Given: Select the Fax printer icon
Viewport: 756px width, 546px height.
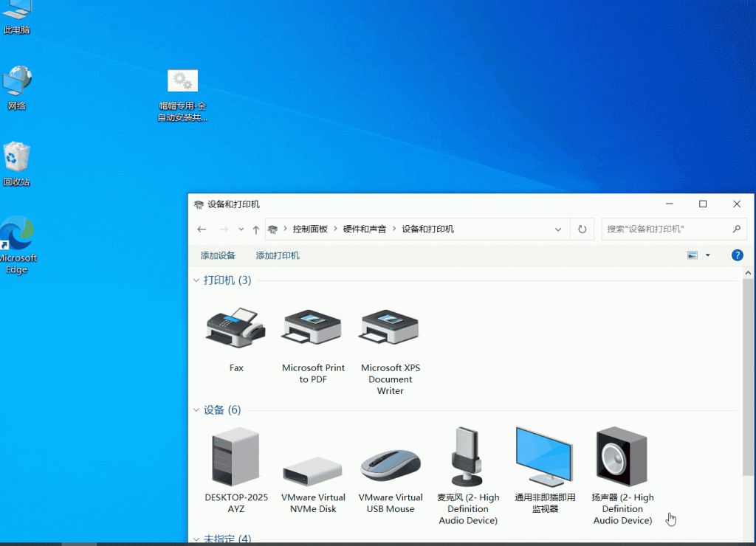Looking at the screenshot, I should [236, 328].
